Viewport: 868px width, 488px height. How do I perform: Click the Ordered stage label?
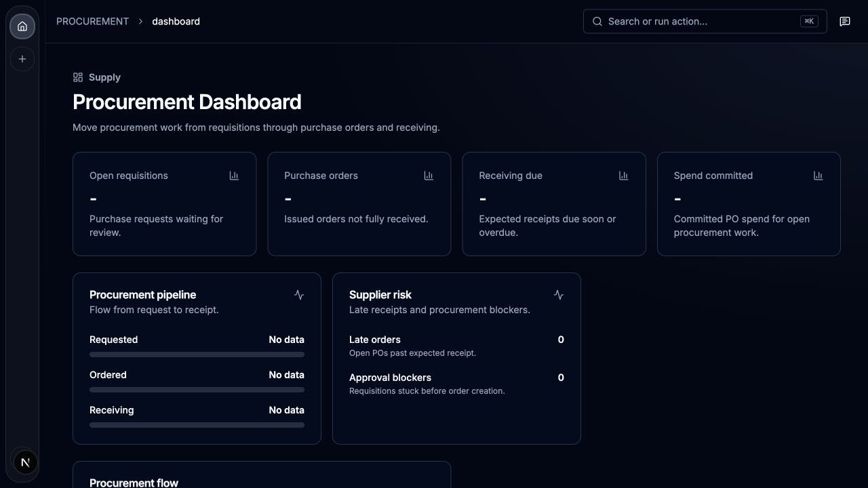tap(108, 375)
